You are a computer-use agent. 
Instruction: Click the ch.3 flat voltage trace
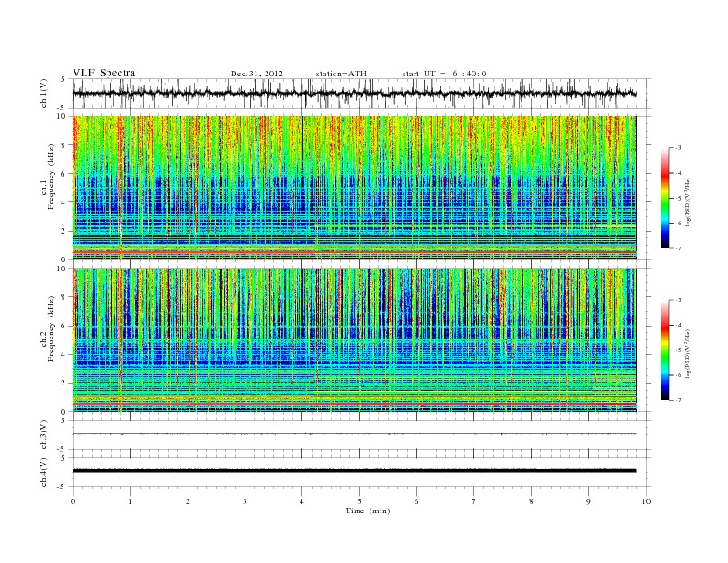(x=354, y=434)
